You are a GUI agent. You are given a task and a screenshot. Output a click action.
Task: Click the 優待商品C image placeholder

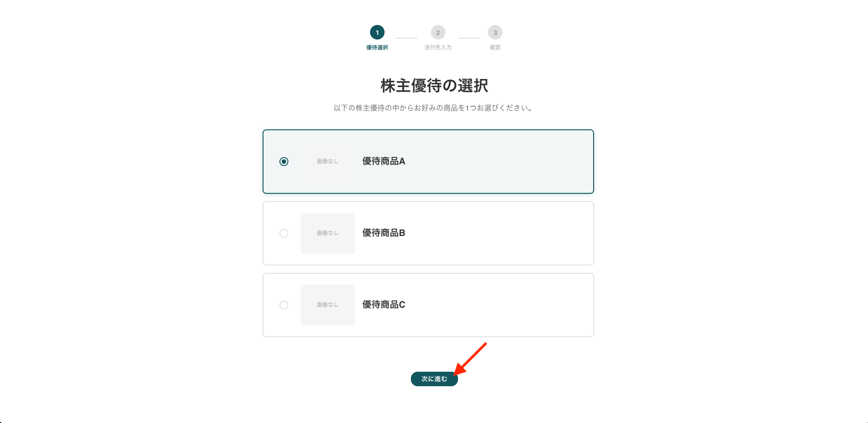[327, 305]
